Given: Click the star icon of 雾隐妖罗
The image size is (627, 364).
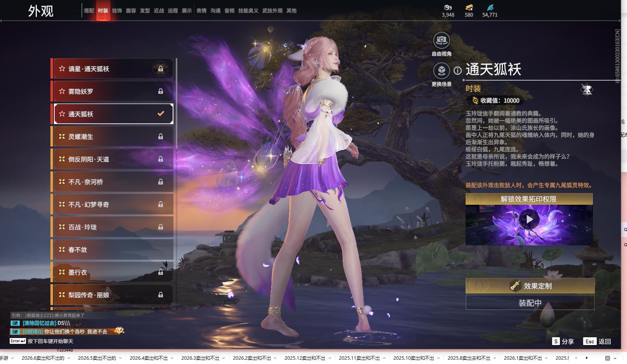Looking at the screenshot, I should coord(62,91).
